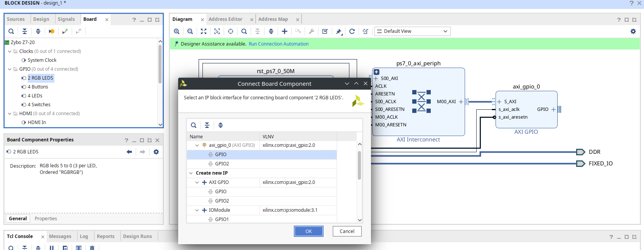Collapse the Clocks tree node
Viewport: 644px width, 250px height.
point(10,51)
